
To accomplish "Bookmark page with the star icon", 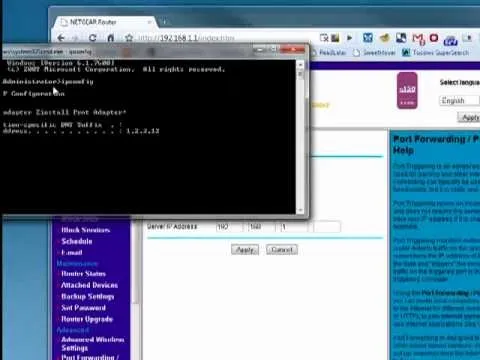I will pyautogui.click(x=129, y=38).
